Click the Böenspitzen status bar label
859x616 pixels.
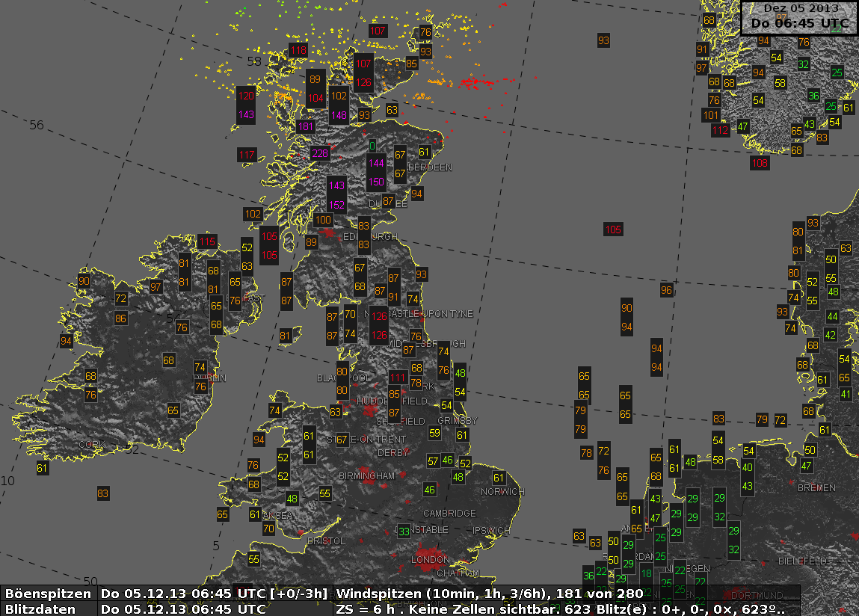pos(49,594)
